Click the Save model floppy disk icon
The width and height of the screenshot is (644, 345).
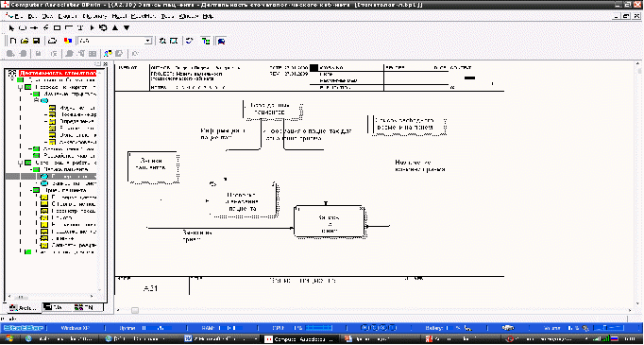[36, 41]
